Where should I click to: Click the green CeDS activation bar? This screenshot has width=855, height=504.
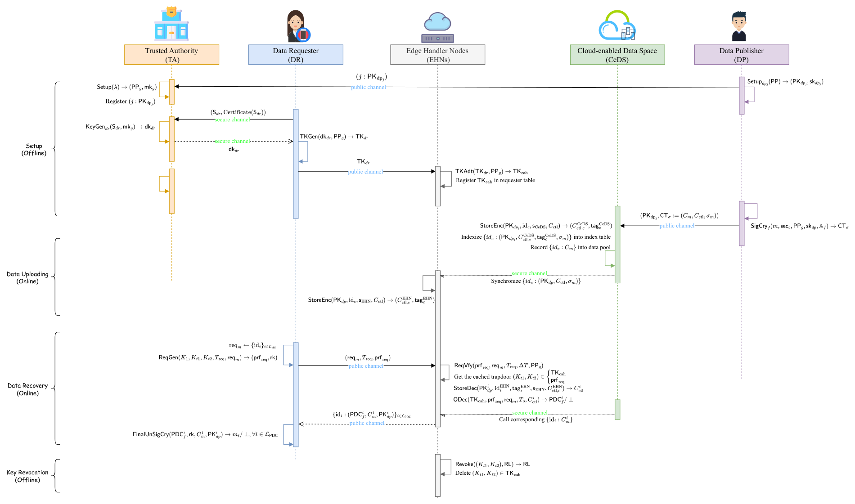tap(617, 245)
